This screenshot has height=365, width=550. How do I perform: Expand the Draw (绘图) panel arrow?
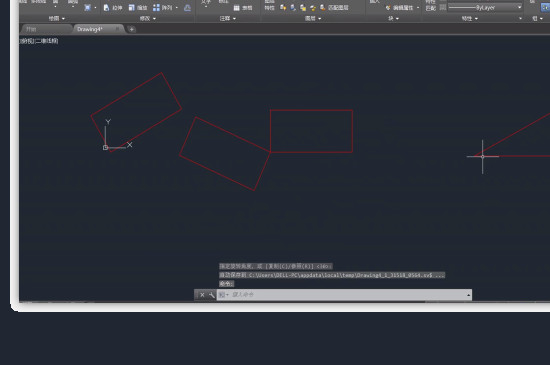click(x=63, y=19)
